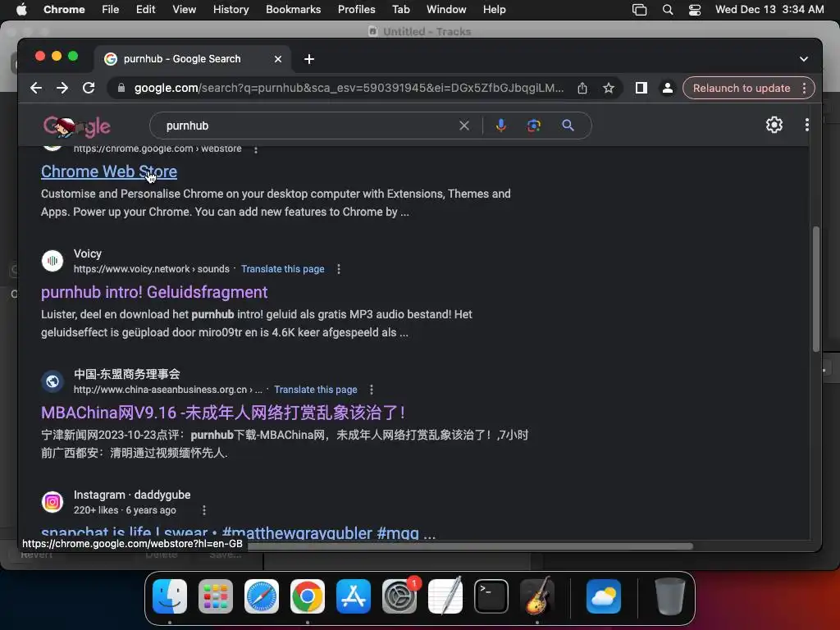The image size is (840, 630).
Task: Clear the Google search box text
Action: click(x=464, y=126)
